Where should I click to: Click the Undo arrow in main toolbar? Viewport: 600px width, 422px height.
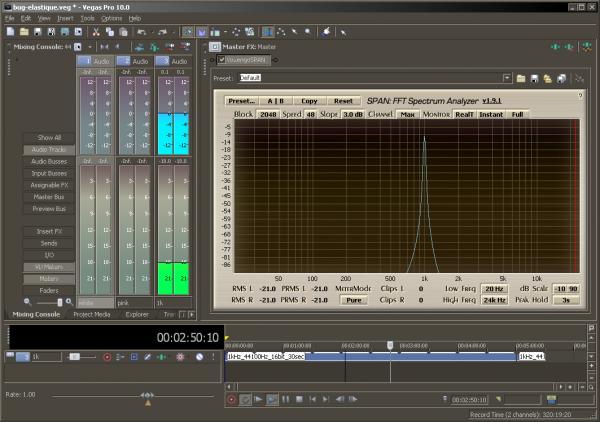(142, 32)
